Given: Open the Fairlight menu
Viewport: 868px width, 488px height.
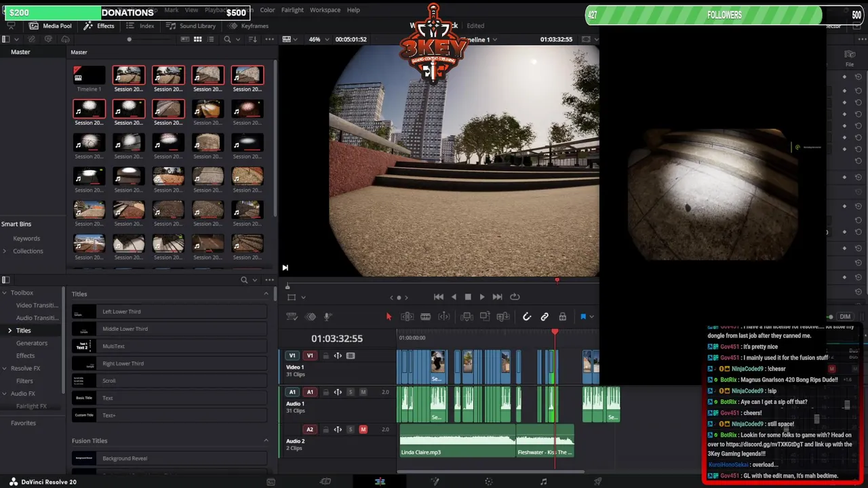Looking at the screenshot, I should click(x=292, y=10).
